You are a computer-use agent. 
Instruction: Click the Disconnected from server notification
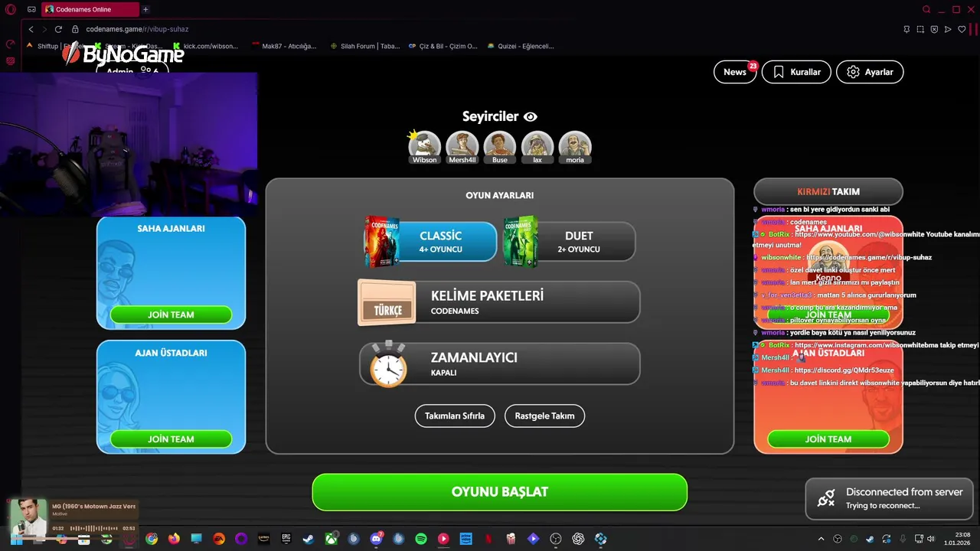[x=889, y=498]
